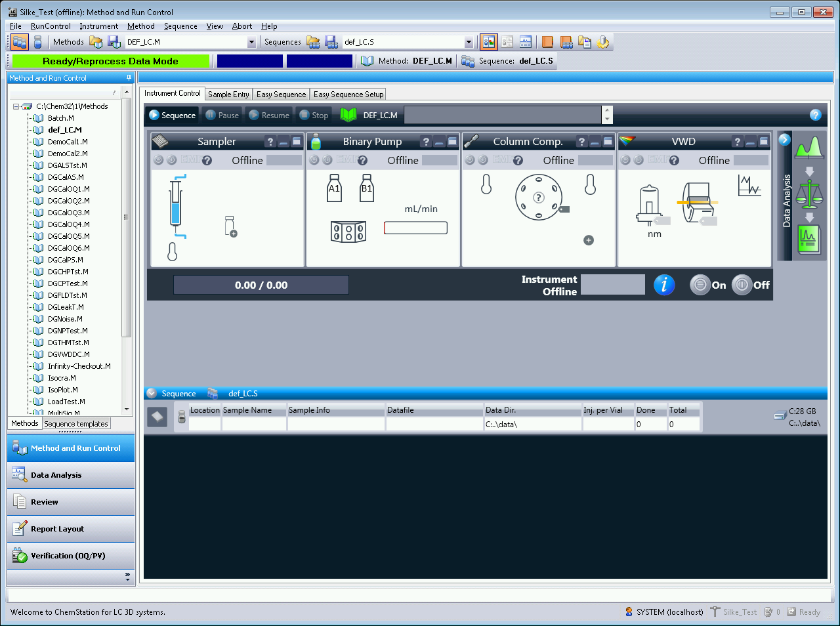The height and width of the screenshot is (626, 840).
Task: Select the full menu view toolbar icon
Action: 488,41
